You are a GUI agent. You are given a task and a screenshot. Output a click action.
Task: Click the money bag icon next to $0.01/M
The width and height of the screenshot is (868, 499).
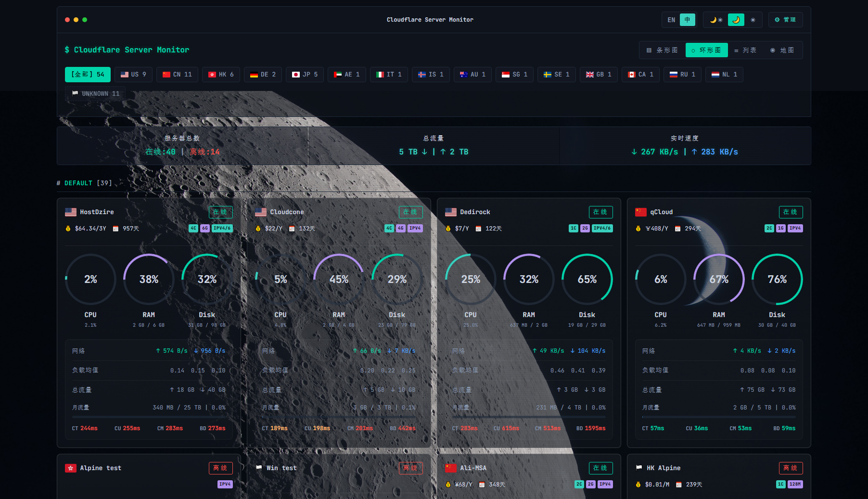tap(638, 485)
